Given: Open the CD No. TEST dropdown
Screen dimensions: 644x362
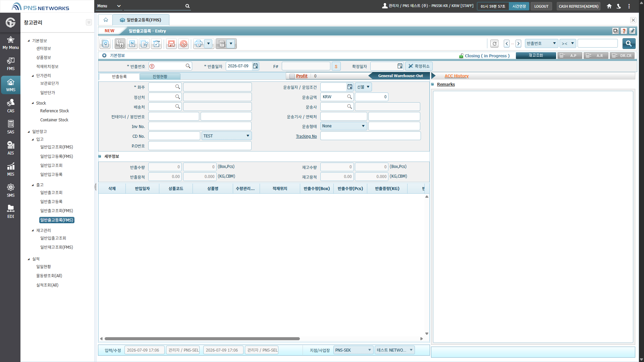Looking at the screenshot, I should 226,136.
